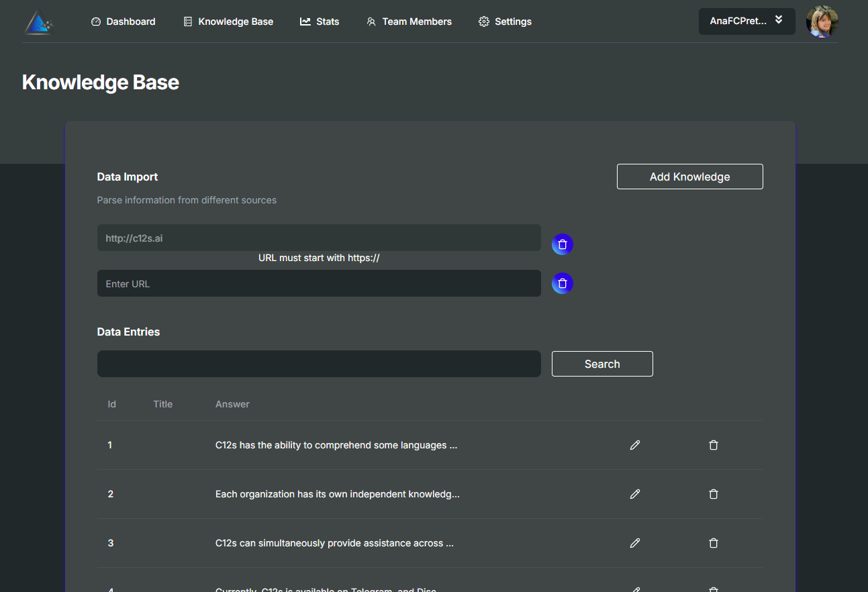Edit entry 3 with pencil icon

pos(635,543)
